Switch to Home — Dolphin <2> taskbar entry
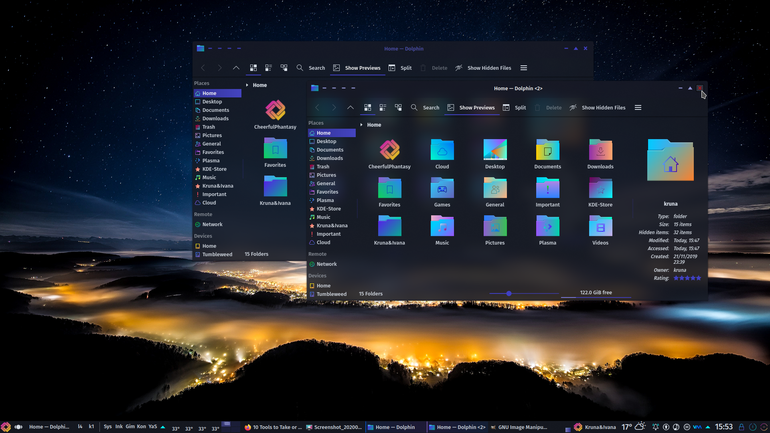The height and width of the screenshot is (433, 770). pos(457,427)
